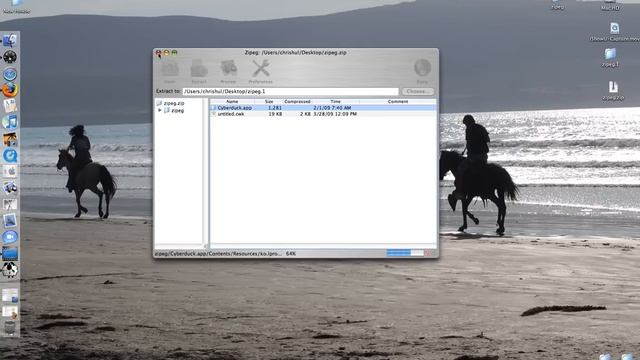Click the status bar path text
This screenshot has height=360, width=640.
(218, 253)
